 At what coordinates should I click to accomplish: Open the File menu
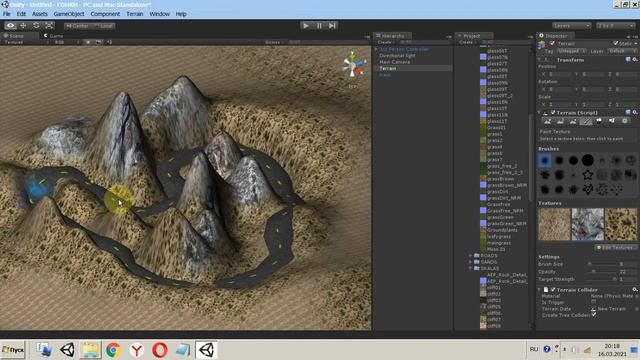tap(7, 14)
